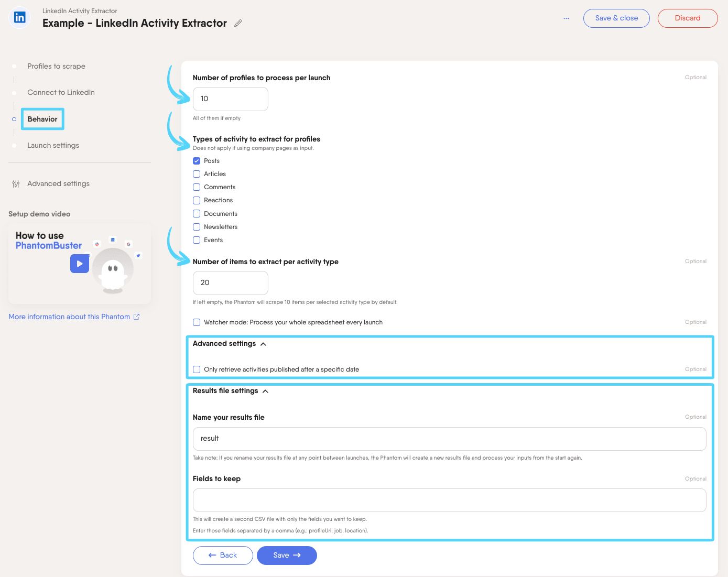Click the Advanced settings sliders icon in sidebar
This screenshot has height=577, width=728.
coord(16,184)
